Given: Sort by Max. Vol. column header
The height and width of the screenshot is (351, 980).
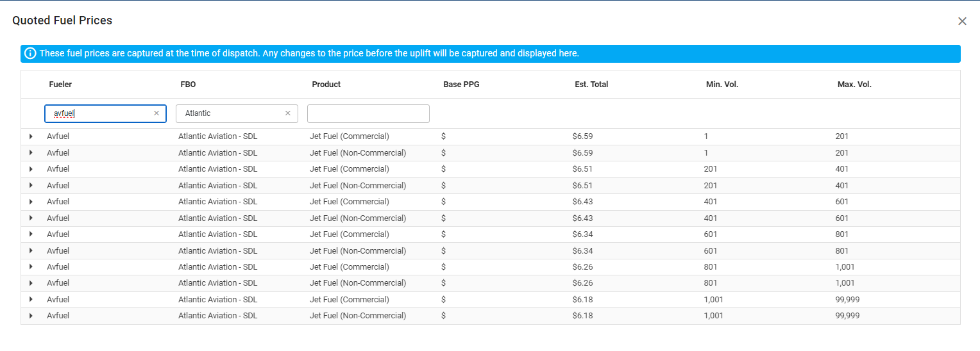Looking at the screenshot, I should tap(854, 85).
